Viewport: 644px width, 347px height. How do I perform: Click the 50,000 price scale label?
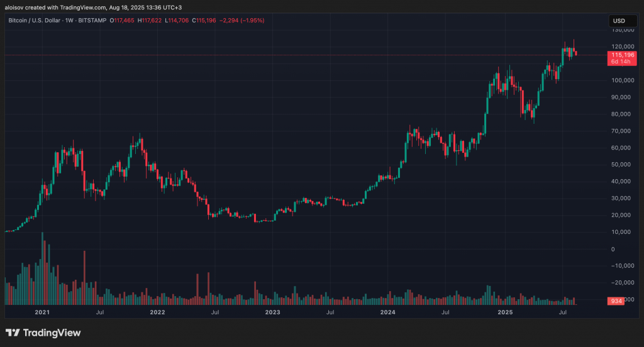(621, 165)
